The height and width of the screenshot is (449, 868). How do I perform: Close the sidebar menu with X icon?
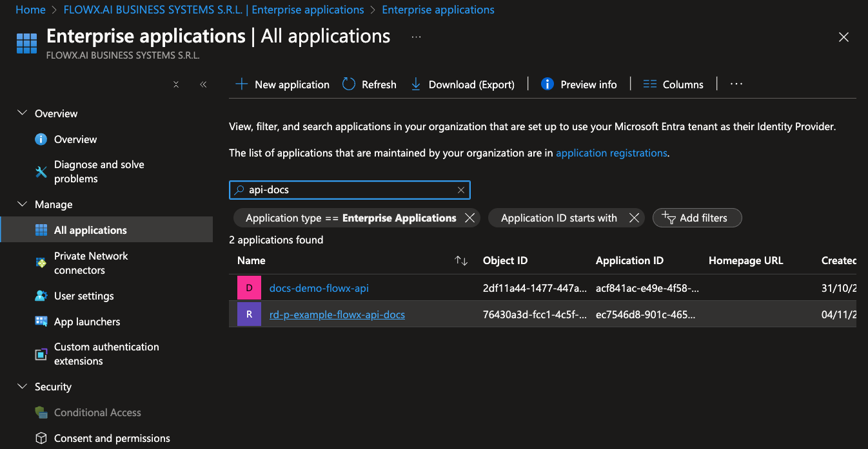coord(176,84)
